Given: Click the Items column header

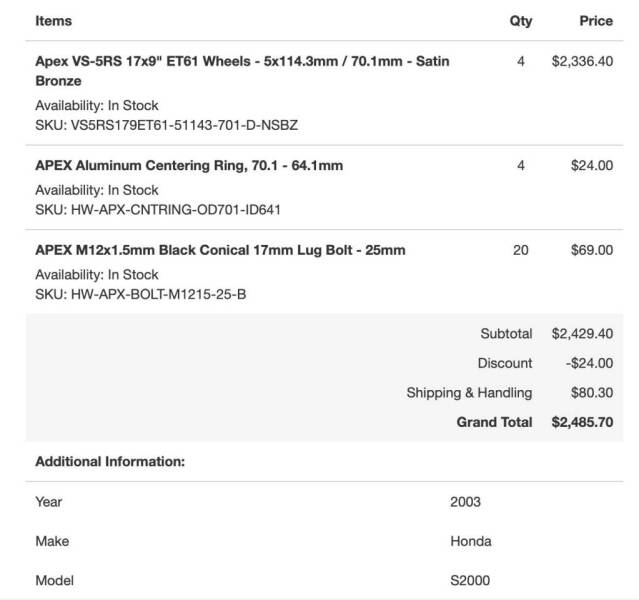Looking at the screenshot, I should [x=53, y=21].
